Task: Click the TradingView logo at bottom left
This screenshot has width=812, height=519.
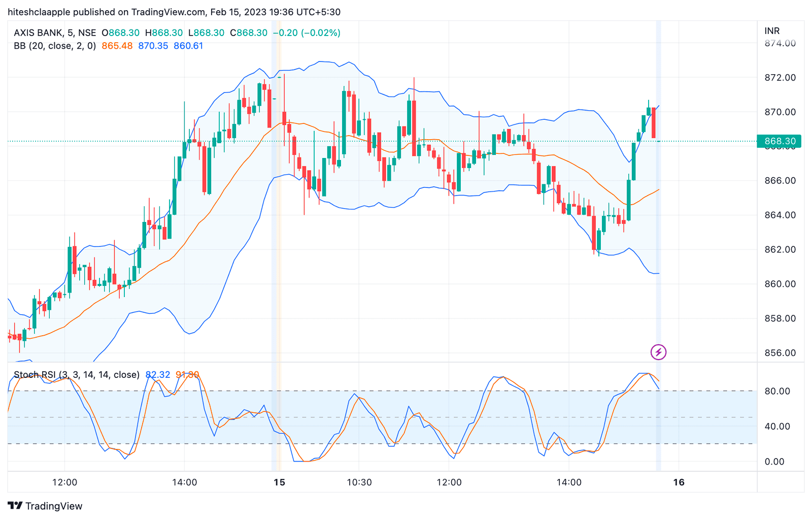Action: pyautogui.click(x=45, y=506)
